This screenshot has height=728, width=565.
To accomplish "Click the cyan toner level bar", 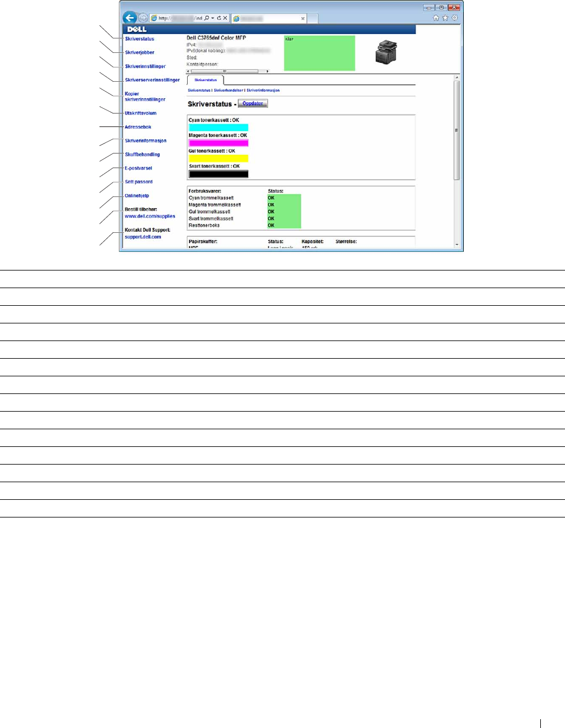I will pyautogui.click(x=218, y=128).
